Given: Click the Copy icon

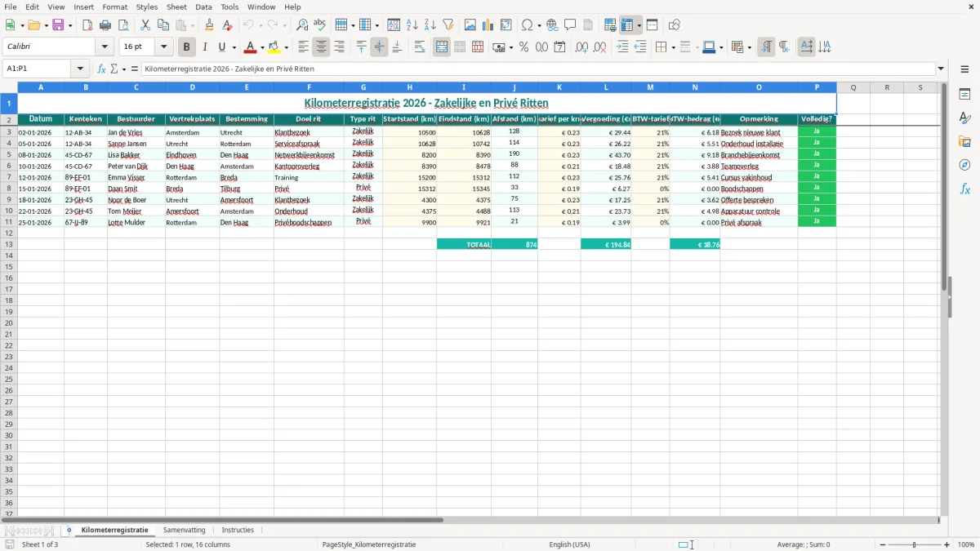Looking at the screenshot, I should click(x=163, y=25).
